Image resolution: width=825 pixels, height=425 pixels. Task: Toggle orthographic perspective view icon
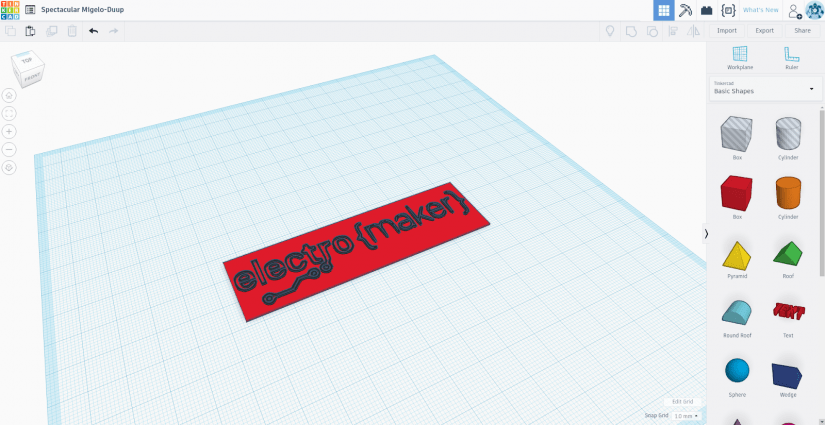(9, 168)
